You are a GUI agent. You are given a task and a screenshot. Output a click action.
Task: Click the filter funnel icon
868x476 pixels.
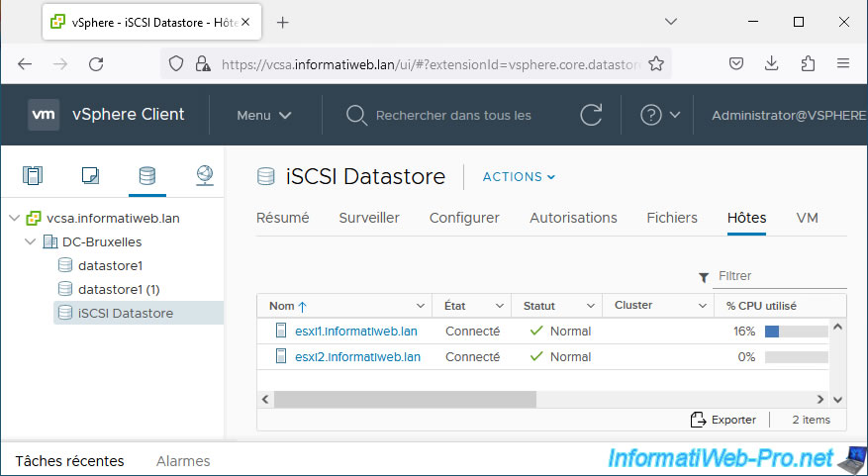point(704,277)
